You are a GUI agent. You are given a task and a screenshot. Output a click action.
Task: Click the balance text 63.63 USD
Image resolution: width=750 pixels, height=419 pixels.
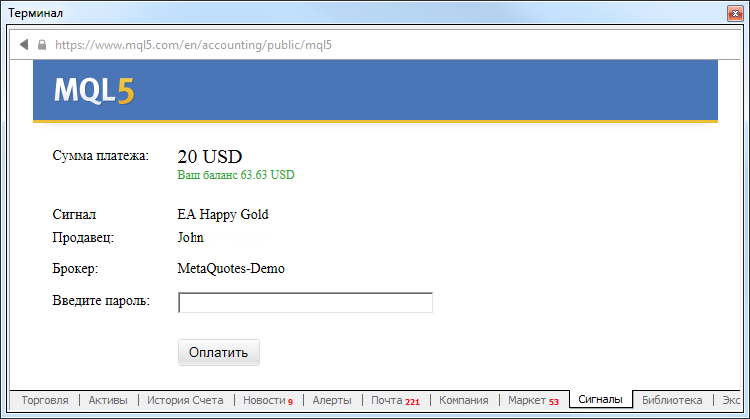(236, 175)
